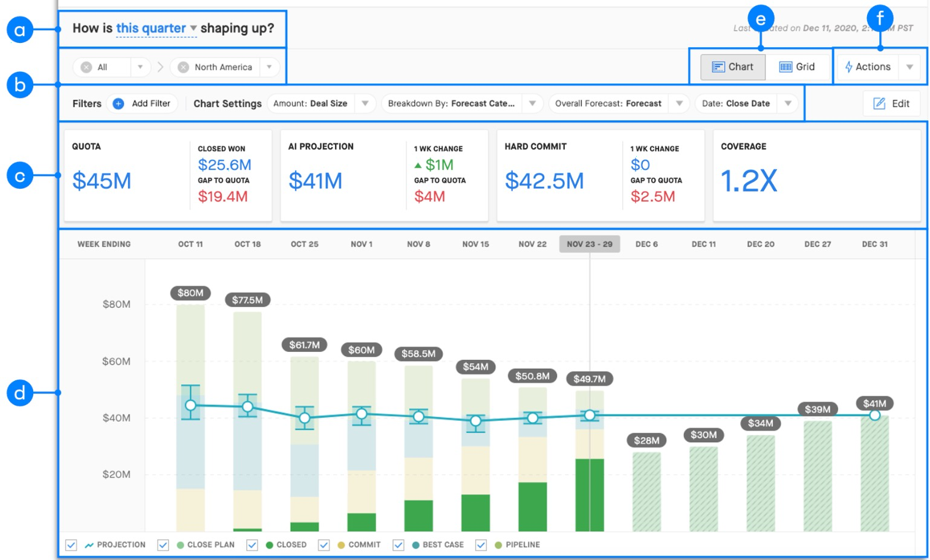Select the DEC 31 week column header
The width and height of the screenshot is (930, 560).
(x=875, y=244)
